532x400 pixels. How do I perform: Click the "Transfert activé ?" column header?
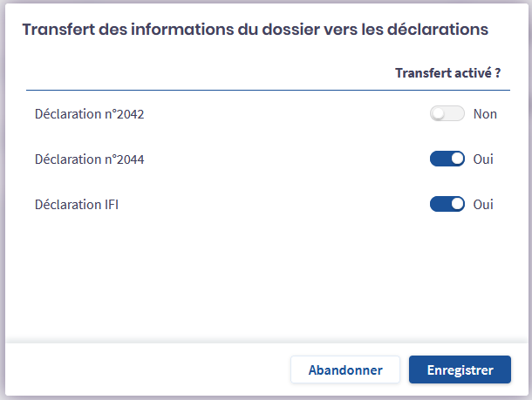click(447, 73)
